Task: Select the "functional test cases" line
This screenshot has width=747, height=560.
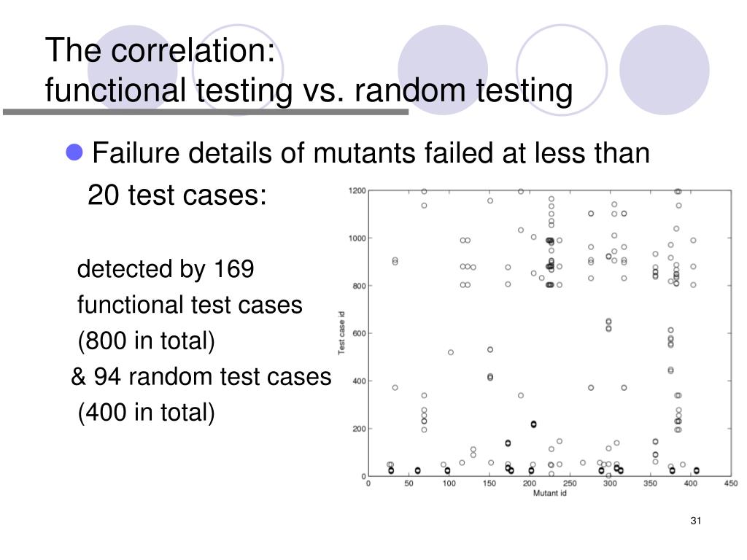Action: [190, 305]
